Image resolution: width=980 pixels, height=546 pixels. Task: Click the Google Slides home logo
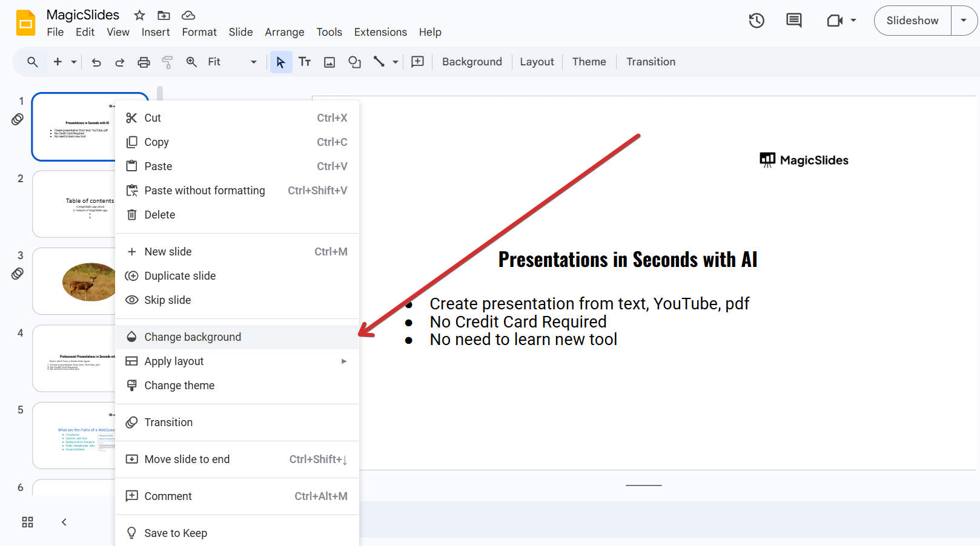[x=25, y=23]
